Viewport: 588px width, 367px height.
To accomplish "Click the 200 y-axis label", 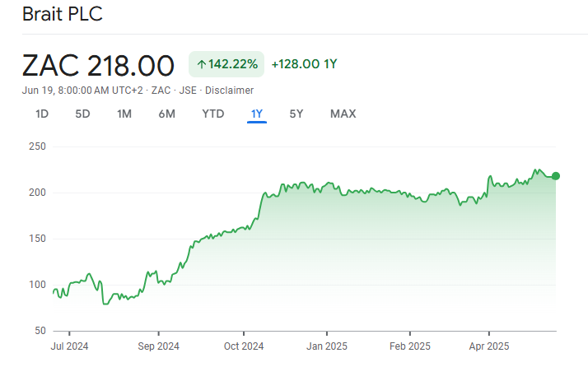I will (x=38, y=193).
